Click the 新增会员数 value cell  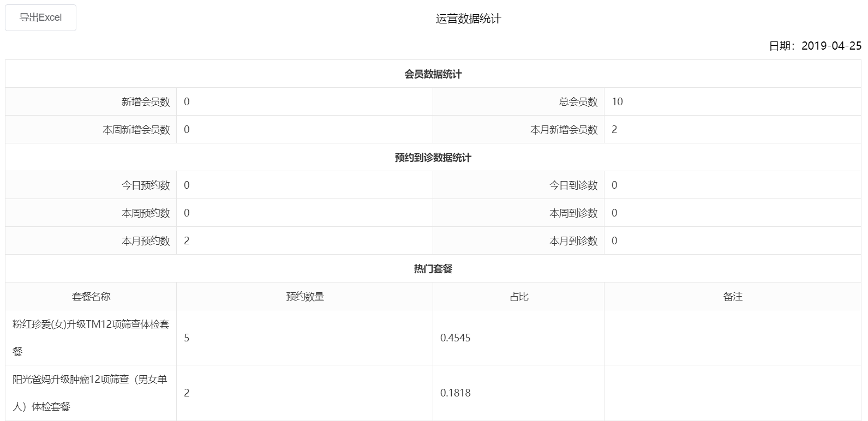click(x=304, y=102)
